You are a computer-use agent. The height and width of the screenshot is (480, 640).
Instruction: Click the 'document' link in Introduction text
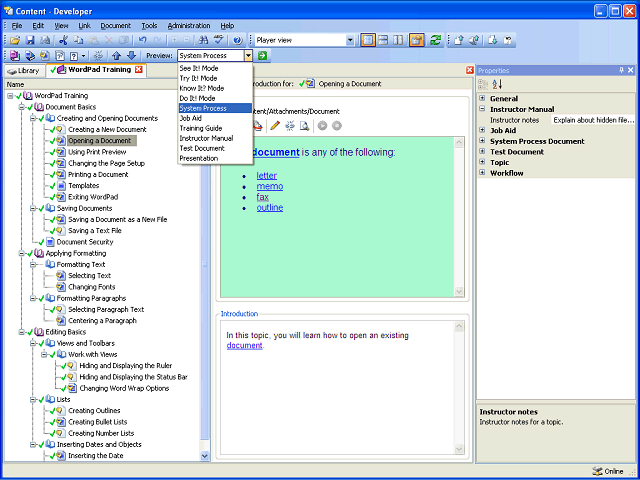coord(244,345)
